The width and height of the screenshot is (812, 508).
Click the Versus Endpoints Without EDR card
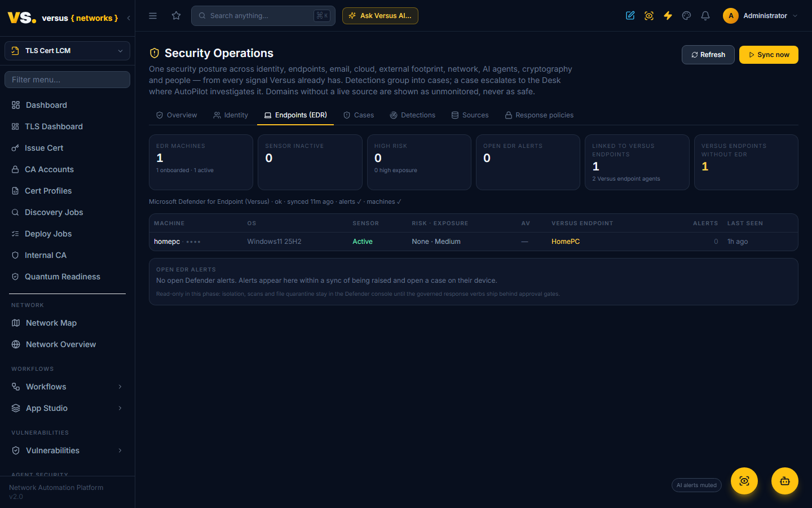746,162
